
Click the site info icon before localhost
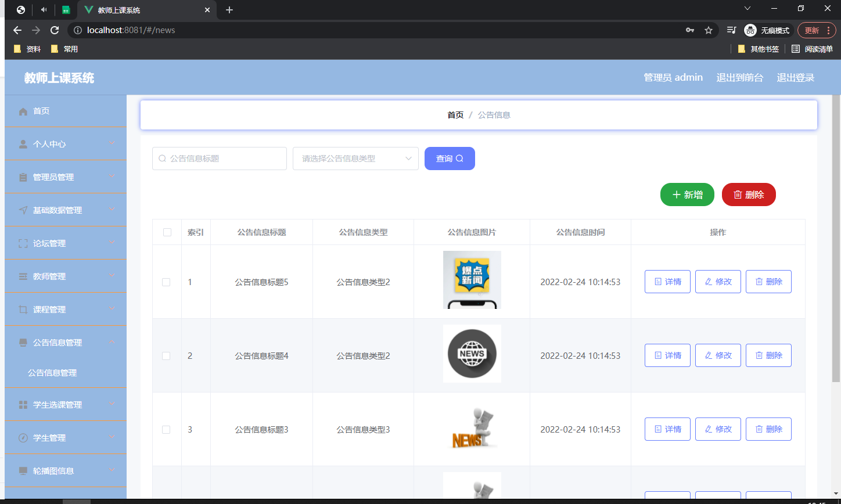point(77,30)
